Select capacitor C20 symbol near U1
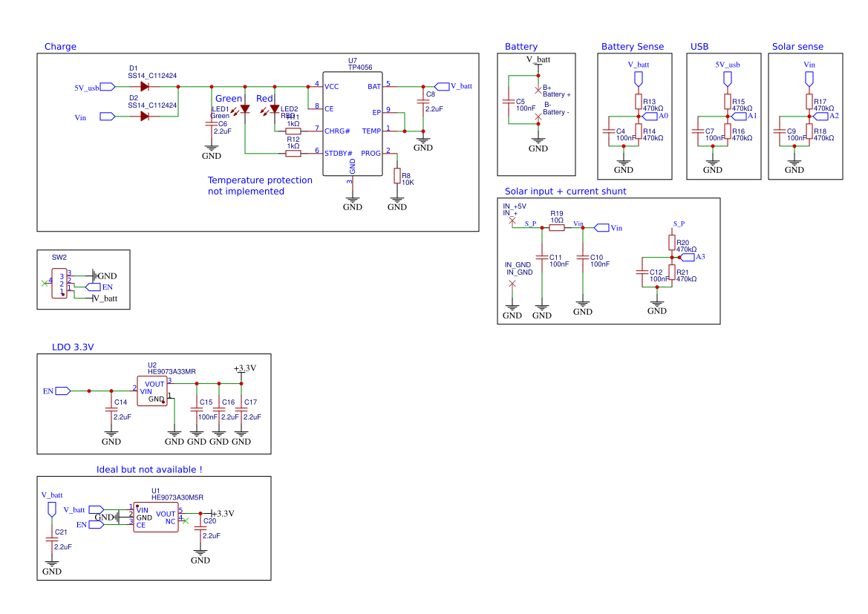The height and width of the screenshot is (614, 868). click(x=200, y=529)
